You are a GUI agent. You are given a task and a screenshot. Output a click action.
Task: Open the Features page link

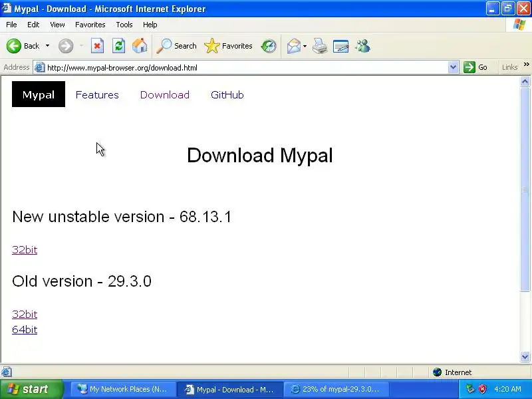(97, 94)
